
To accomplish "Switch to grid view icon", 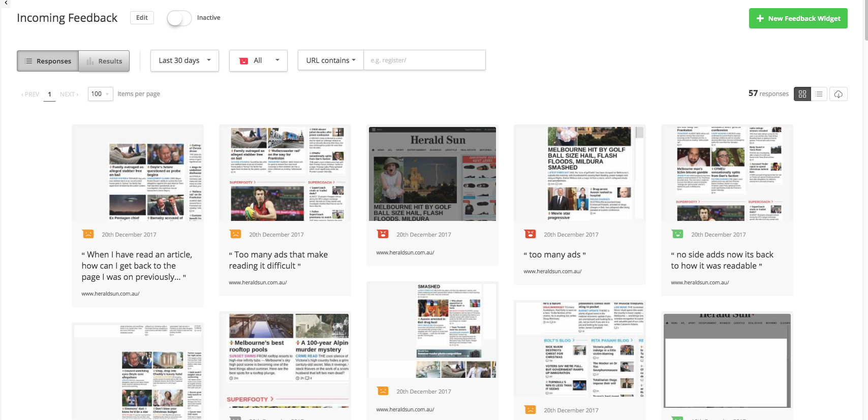I will point(802,94).
